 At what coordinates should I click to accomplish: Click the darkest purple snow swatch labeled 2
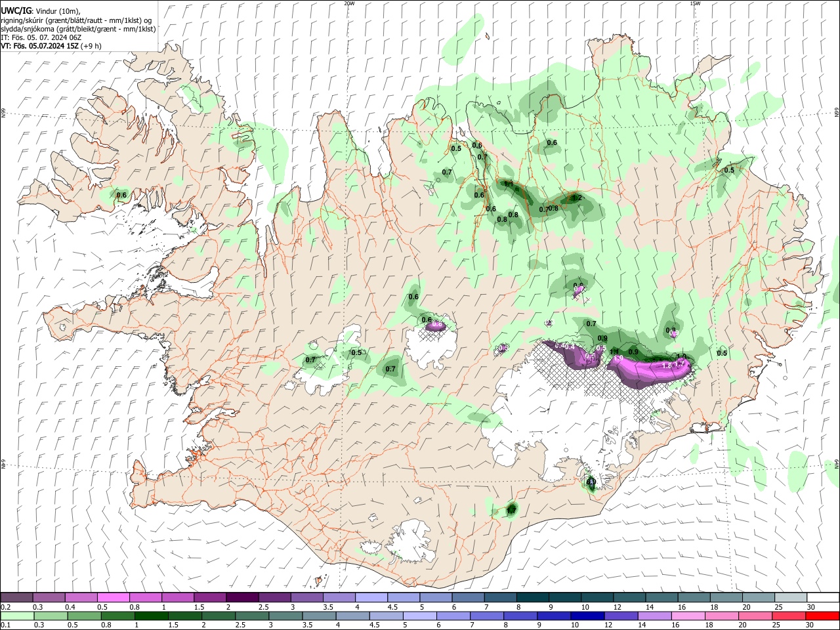click(241, 597)
